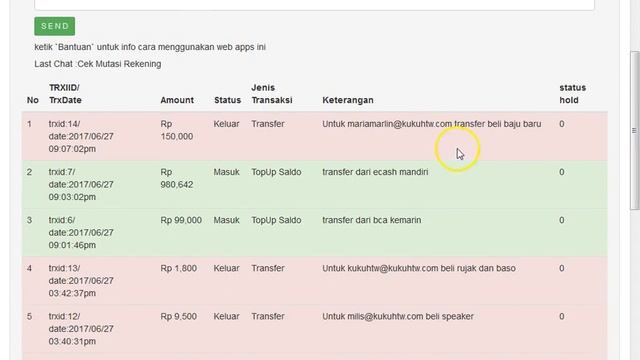Select the 'trxid:7/' transaction cell
640x360 pixels.
(x=81, y=184)
